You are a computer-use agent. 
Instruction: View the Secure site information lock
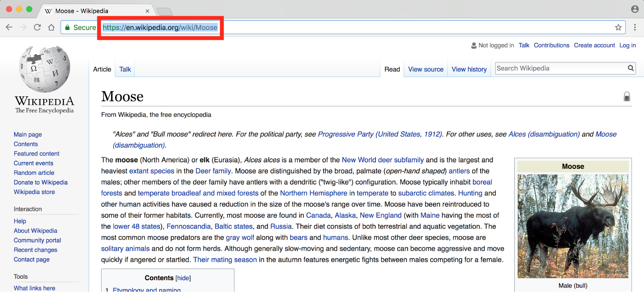tap(67, 28)
